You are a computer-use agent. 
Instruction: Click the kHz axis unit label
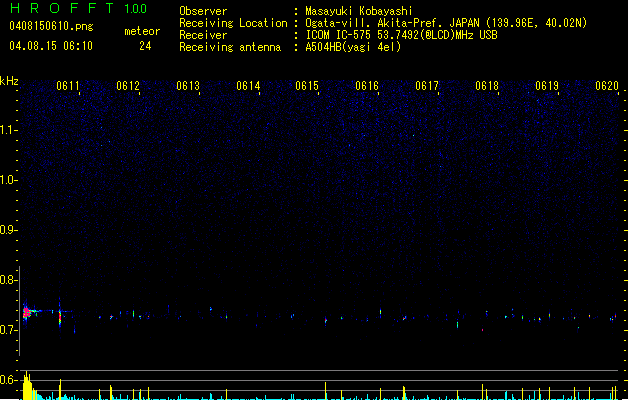pyautogui.click(x=9, y=81)
